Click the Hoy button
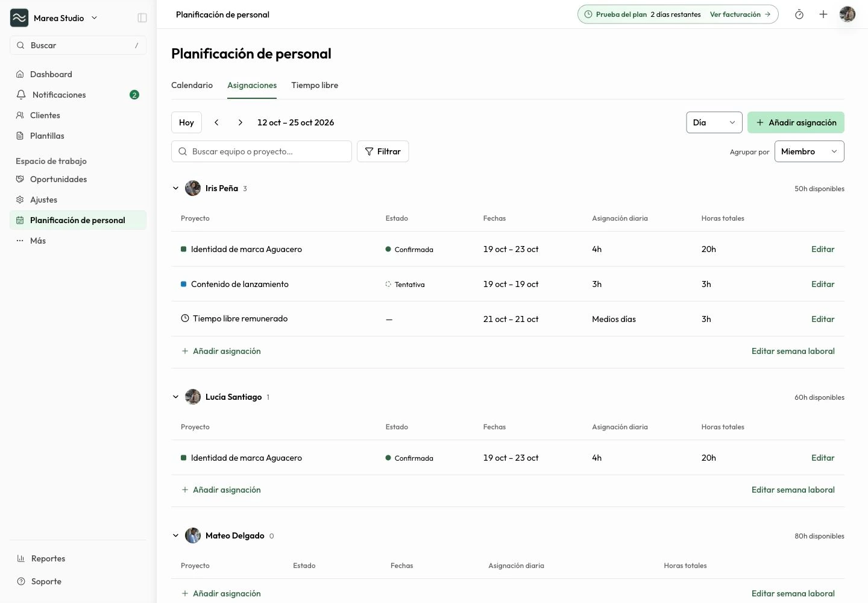868x603 pixels. tap(186, 122)
